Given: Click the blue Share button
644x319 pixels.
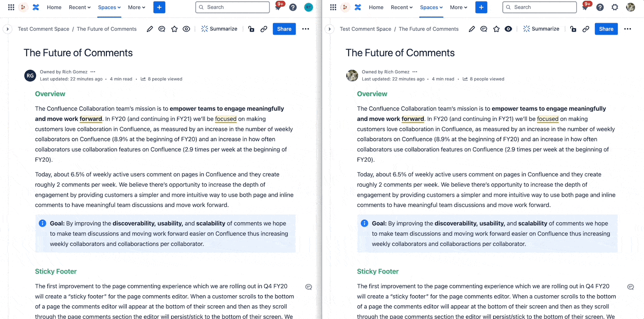Looking at the screenshot, I should 284,29.
